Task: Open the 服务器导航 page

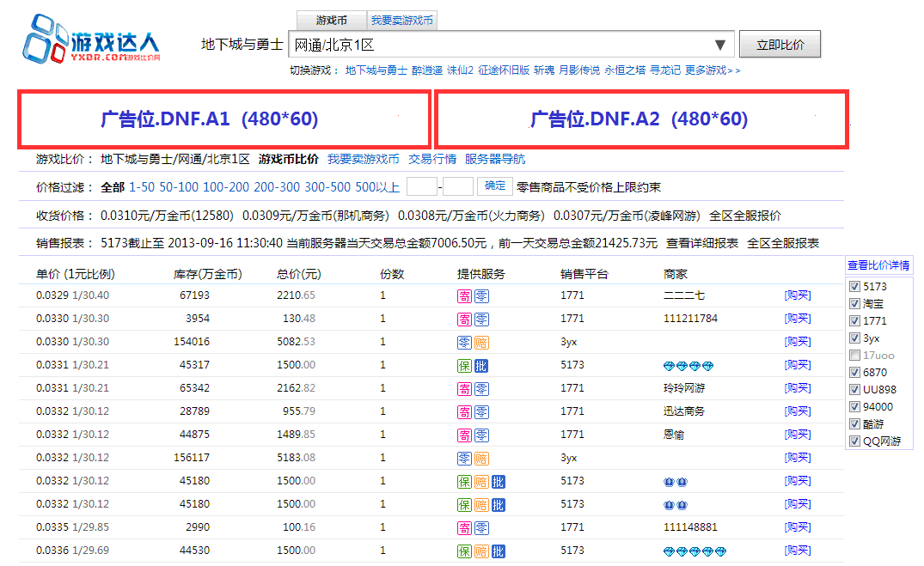Action: 495,159
